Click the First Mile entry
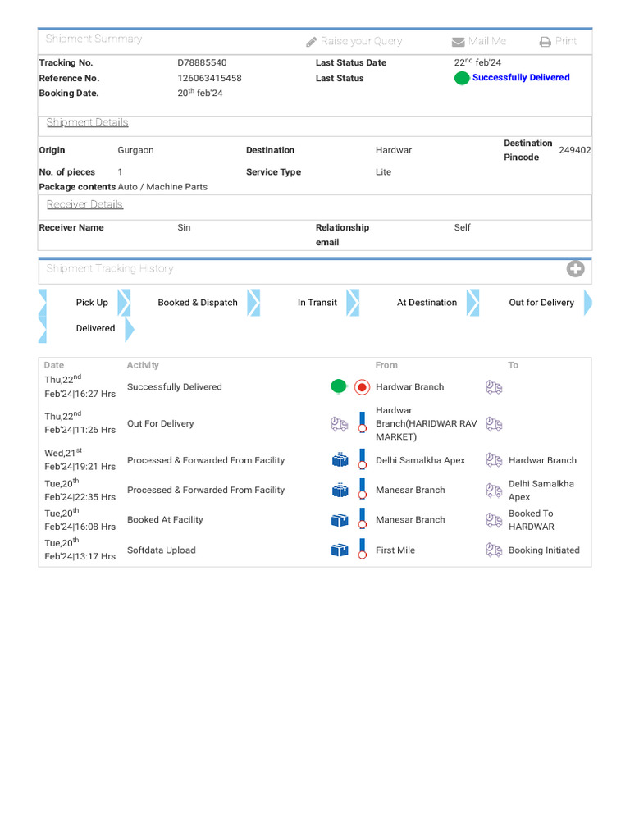Image resolution: width=630 pixels, height=840 pixels. pos(395,550)
